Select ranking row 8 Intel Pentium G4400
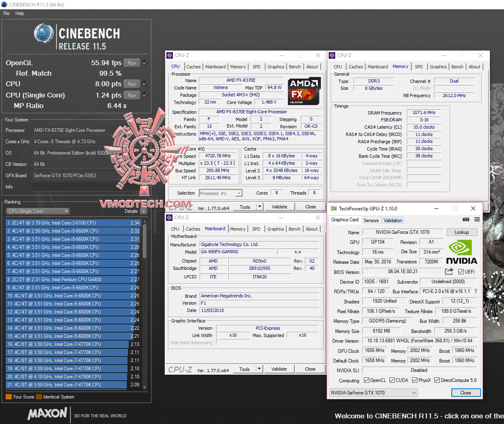Viewport: 504px width, 424px height. click(x=73, y=280)
